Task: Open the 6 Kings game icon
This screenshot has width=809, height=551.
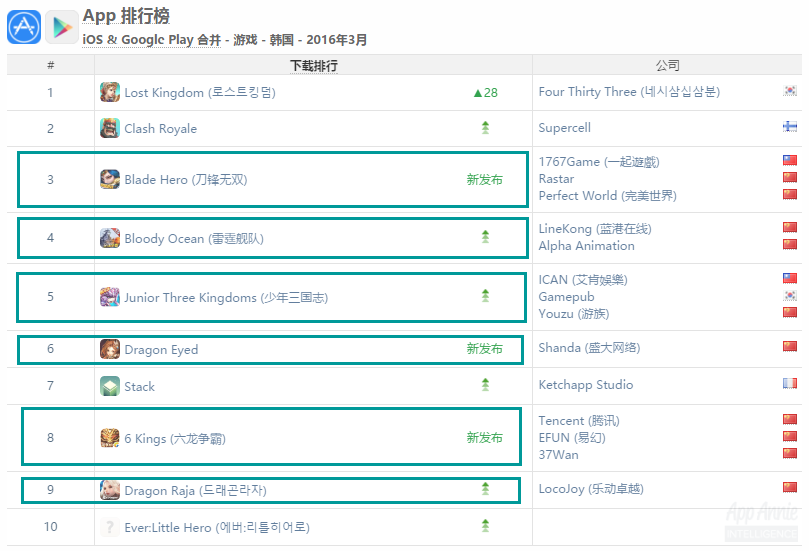Action: point(110,438)
